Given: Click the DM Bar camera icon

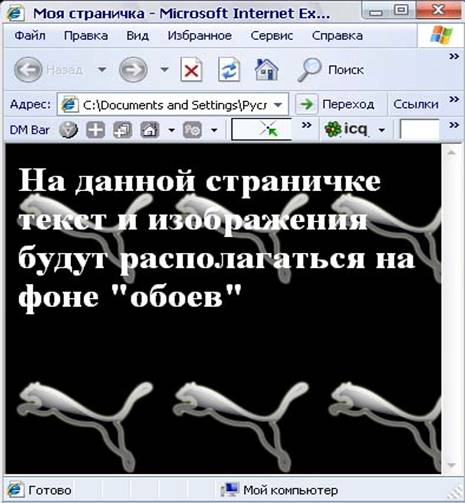Looking at the screenshot, I should (192, 130).
